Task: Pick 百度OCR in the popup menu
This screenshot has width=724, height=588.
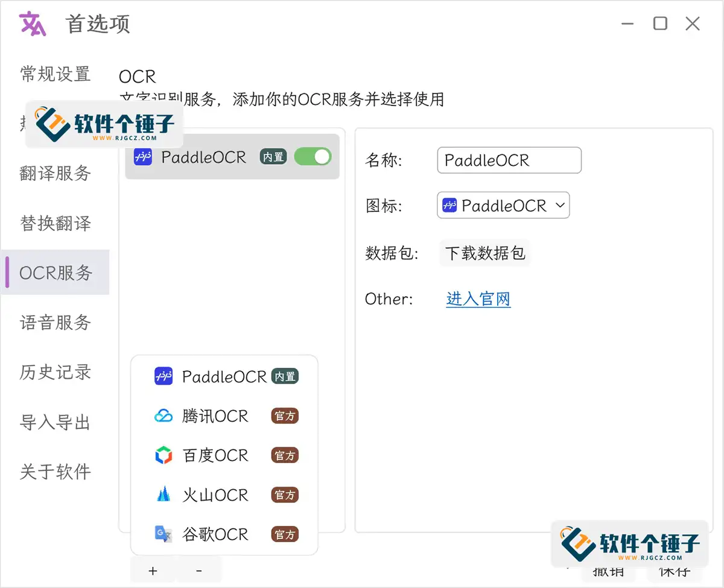Action: click(x=224, y=455)
